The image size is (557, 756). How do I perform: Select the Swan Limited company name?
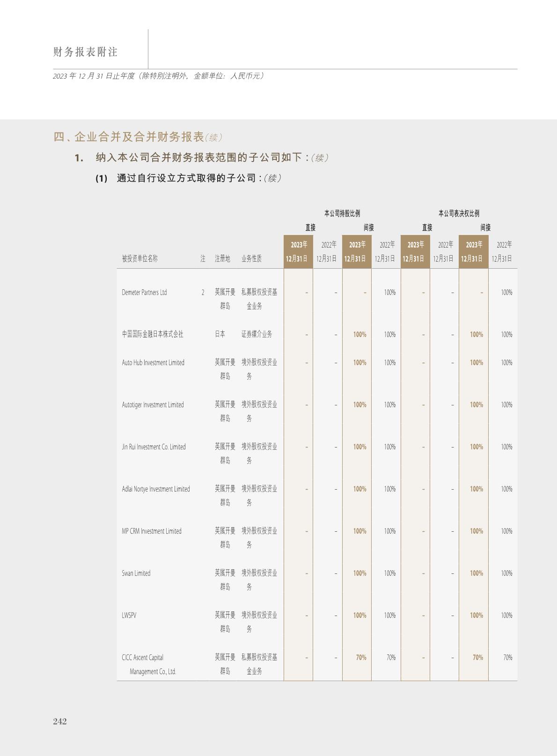coord(136,573)
